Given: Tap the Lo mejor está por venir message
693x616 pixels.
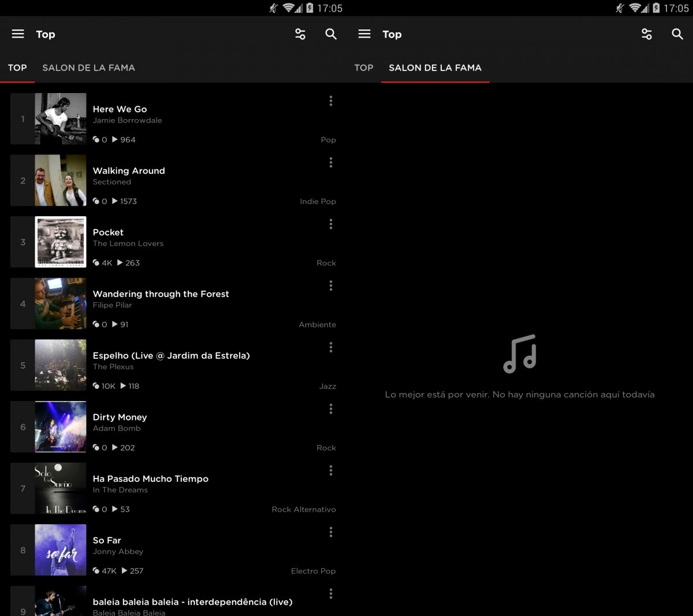Looking at the screenshot, I should click(520, 395).
